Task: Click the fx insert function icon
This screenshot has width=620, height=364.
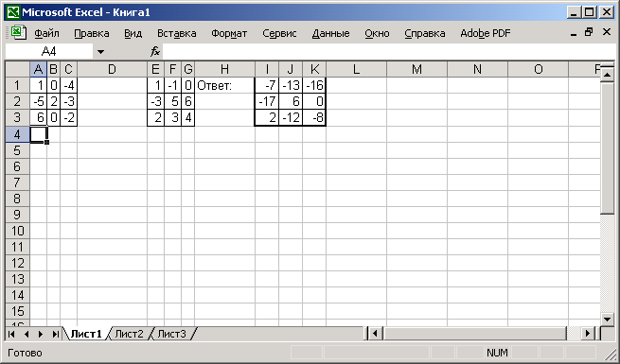Action: [x=155, y=51]
